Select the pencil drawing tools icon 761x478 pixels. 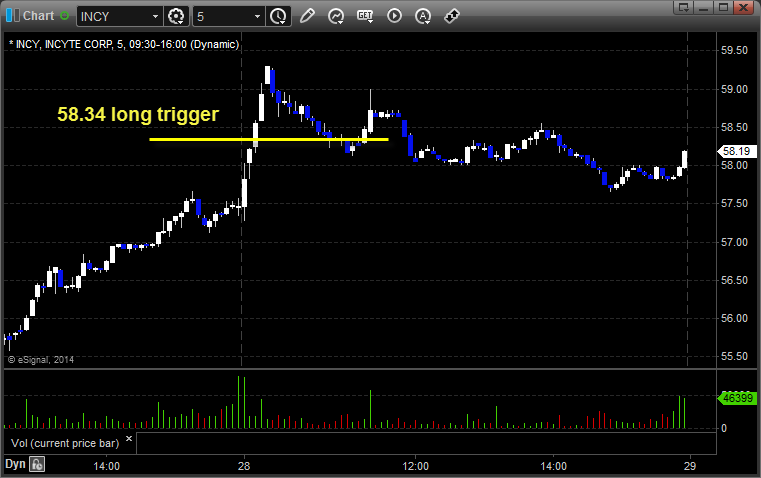[307, 16]
